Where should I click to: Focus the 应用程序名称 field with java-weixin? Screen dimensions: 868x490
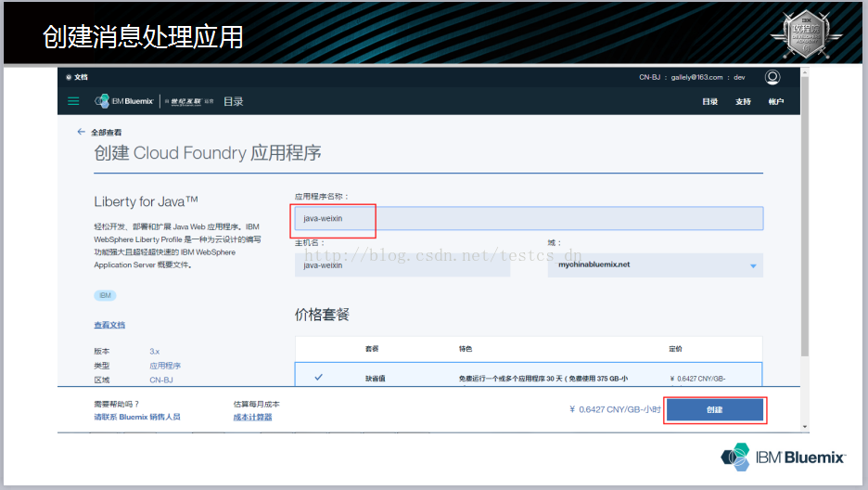[x=529, y=218]
